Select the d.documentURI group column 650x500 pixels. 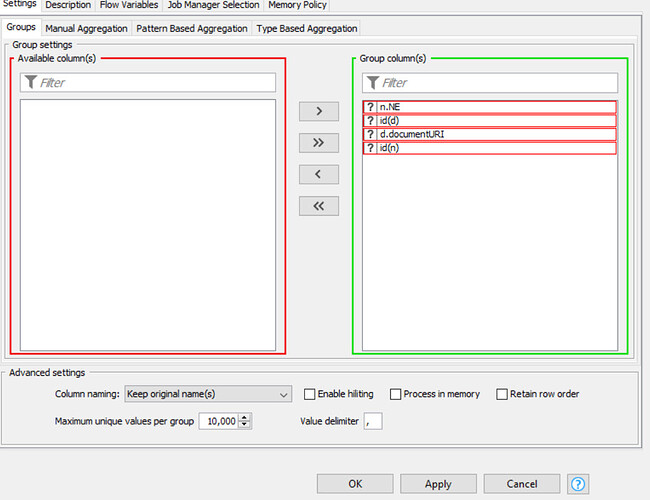[490, 134]
